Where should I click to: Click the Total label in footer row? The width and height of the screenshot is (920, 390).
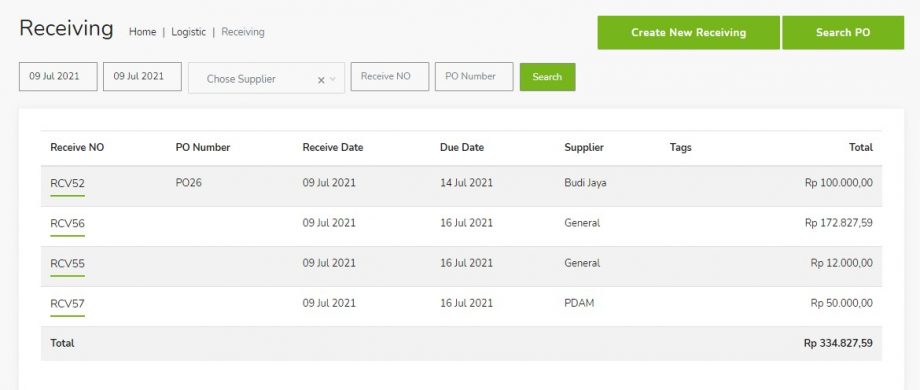(62, 344)
